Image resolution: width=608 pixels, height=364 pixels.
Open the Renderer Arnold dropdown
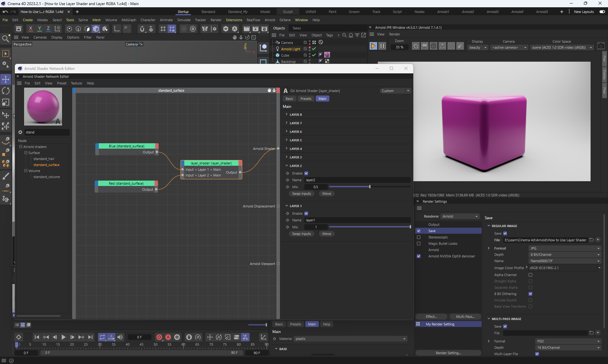(460, 216)
